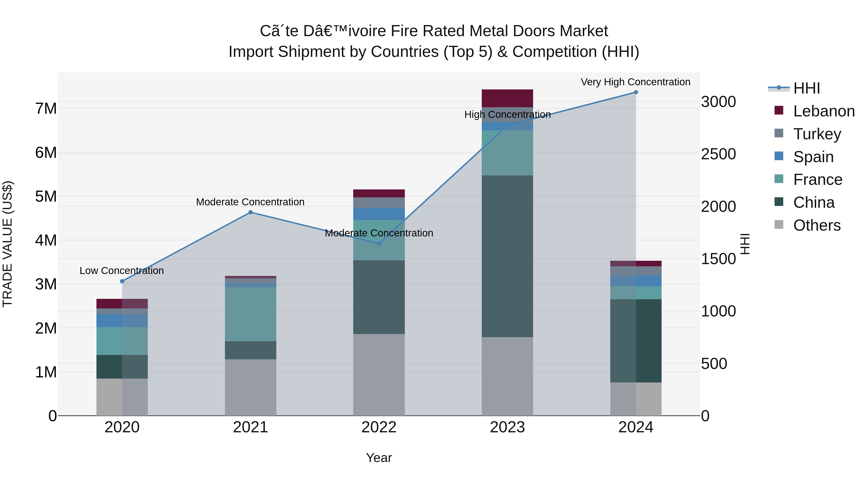Click the 2024 Others bar segment

pyautogui.click(x=636, y=399)
